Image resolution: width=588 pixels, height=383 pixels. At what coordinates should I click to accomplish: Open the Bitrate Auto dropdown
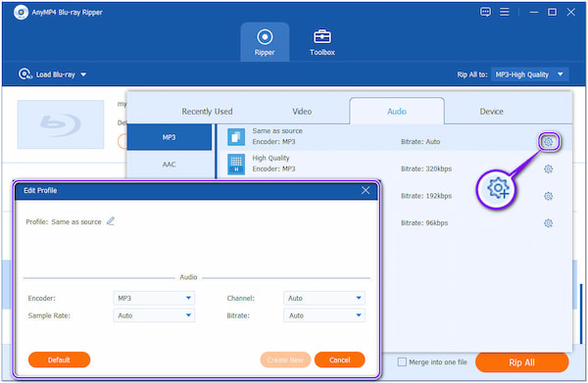[x=324, y=315]
